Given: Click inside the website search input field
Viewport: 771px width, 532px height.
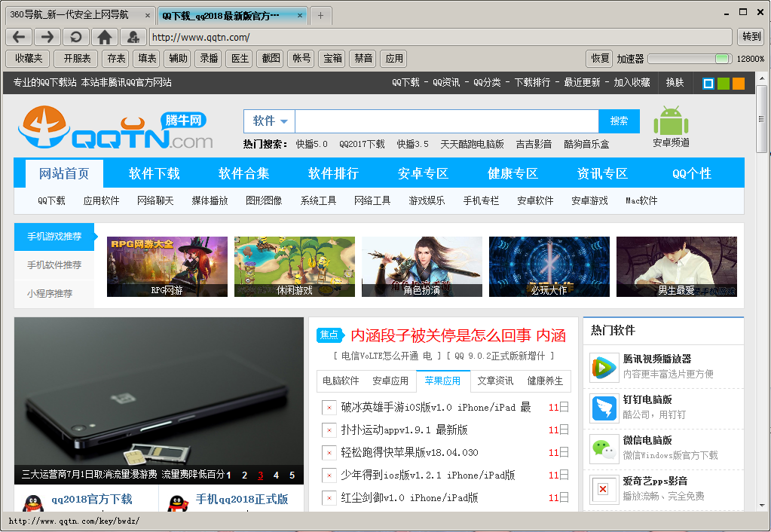Looking at the screenshot, I should coord(446,121).
